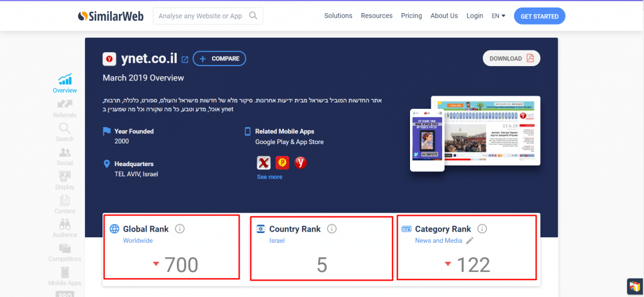Click the Year Founded flag icon
The image size is (644, 297).
click(107, 132)
